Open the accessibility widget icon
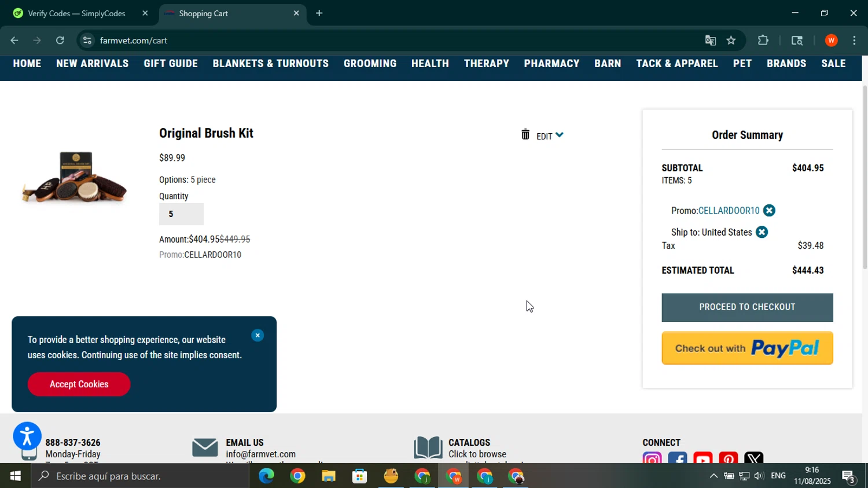Image resolution: width=868 pixels, height=488 pixels. (27, 436)
